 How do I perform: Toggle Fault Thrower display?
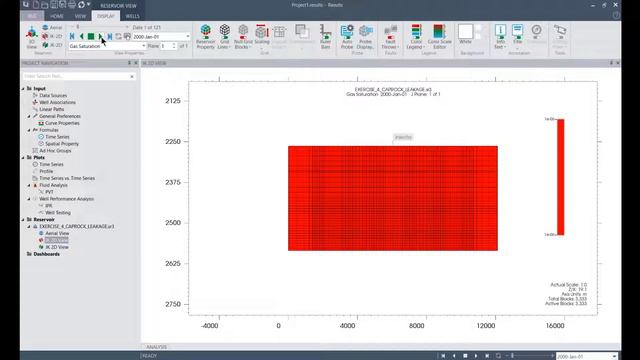coord(390,37)
